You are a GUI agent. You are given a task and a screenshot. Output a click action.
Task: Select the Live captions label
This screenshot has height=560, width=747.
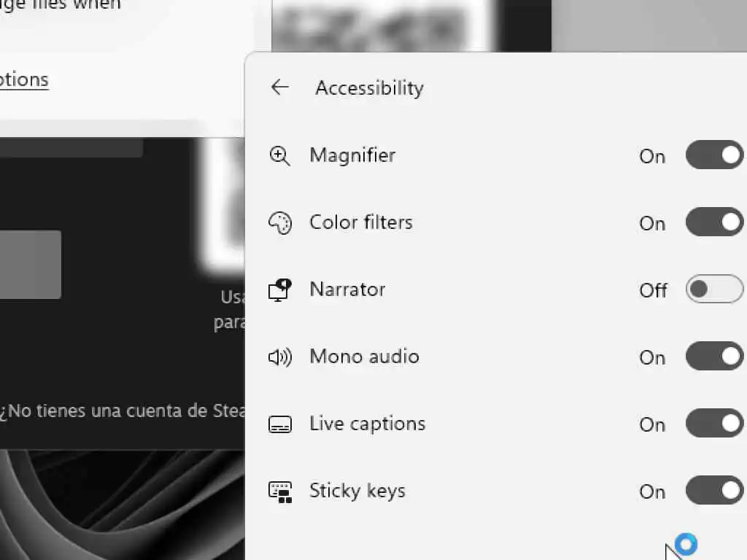pyautogui.click(x=368, y=424)
